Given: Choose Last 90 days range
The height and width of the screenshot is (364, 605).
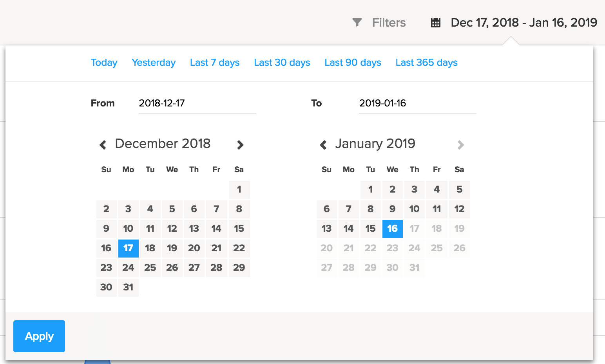Looking at the screenshot, I should click(x=353, y=63).
